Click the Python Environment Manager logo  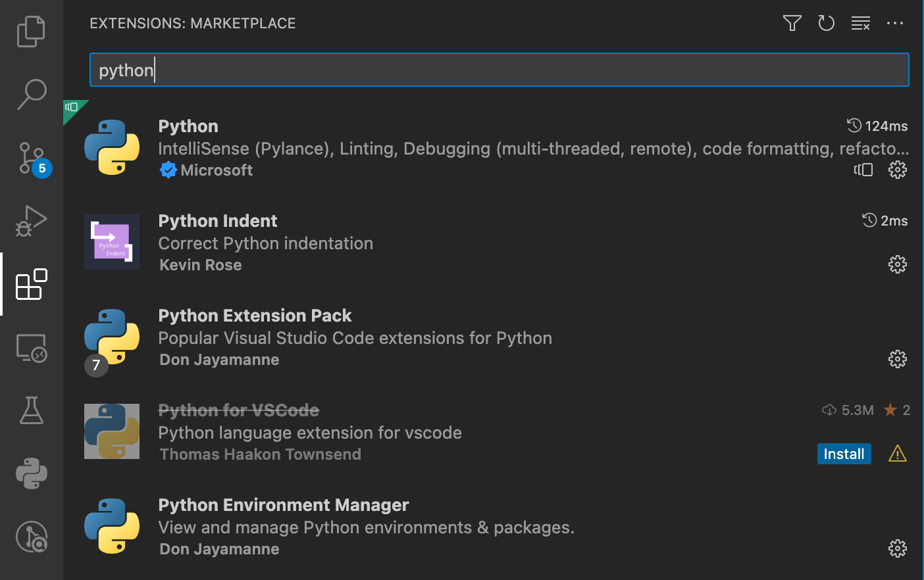click(x=112, y=526)
